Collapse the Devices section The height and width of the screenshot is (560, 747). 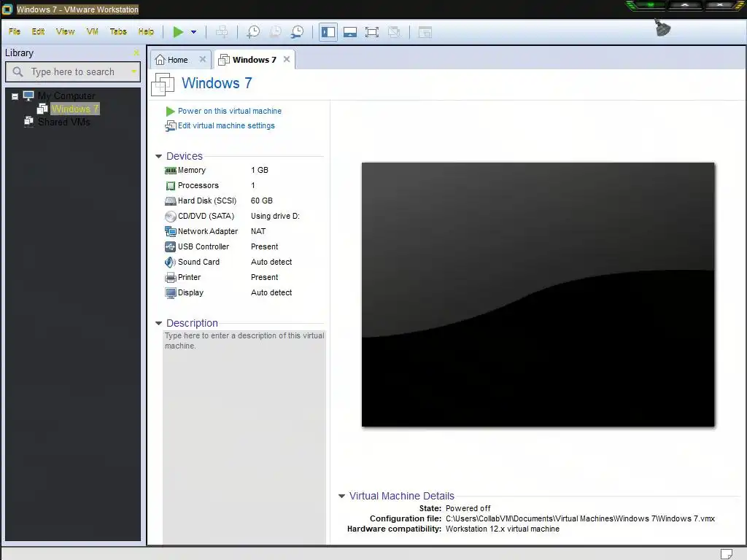click(x=158, y=156)
